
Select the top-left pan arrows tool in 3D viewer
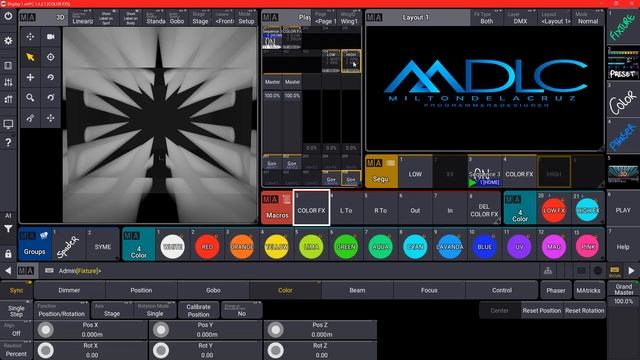tap(30, 37)
